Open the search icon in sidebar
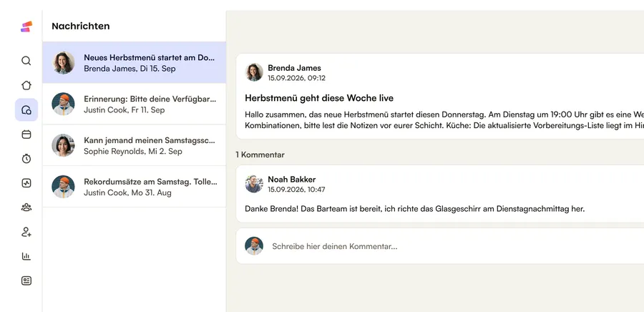The height and width of the screenshot is (312, 644). pos(26,61)
